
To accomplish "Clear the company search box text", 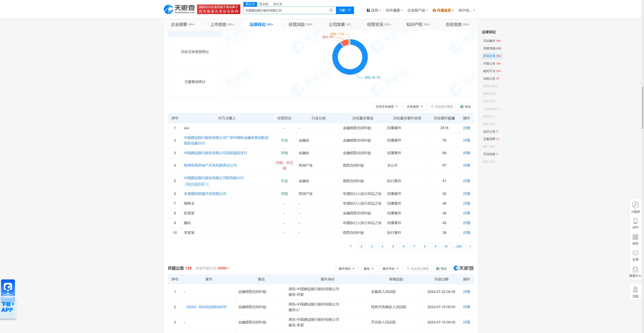I will 331,10.
